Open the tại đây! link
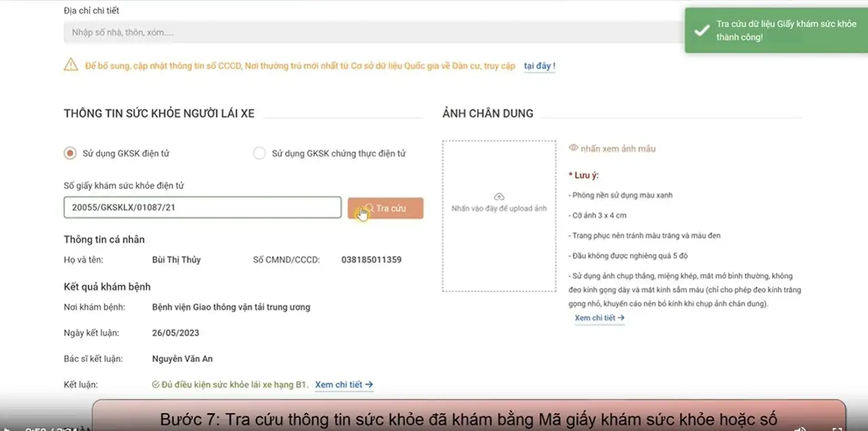The height and width of the screenshot is (431, 868). point(538,66)
